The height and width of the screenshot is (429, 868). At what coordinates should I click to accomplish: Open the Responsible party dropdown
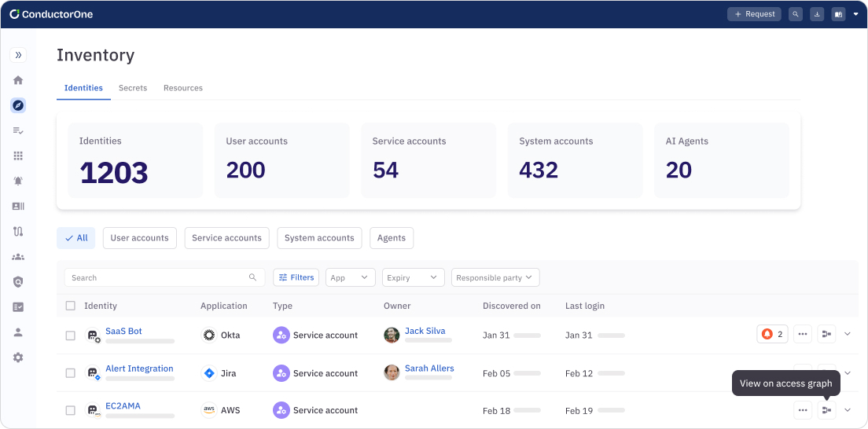point(495,277)
